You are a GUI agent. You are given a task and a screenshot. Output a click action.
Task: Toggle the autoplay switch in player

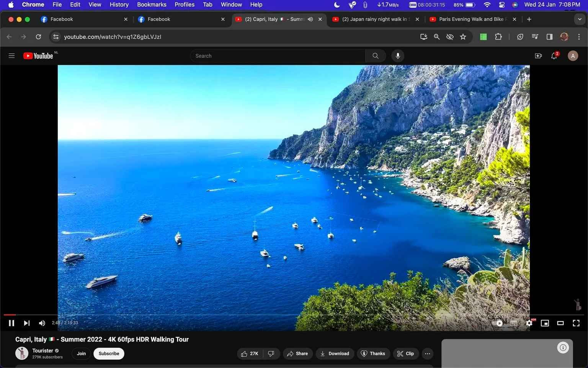tap(497, 323)
